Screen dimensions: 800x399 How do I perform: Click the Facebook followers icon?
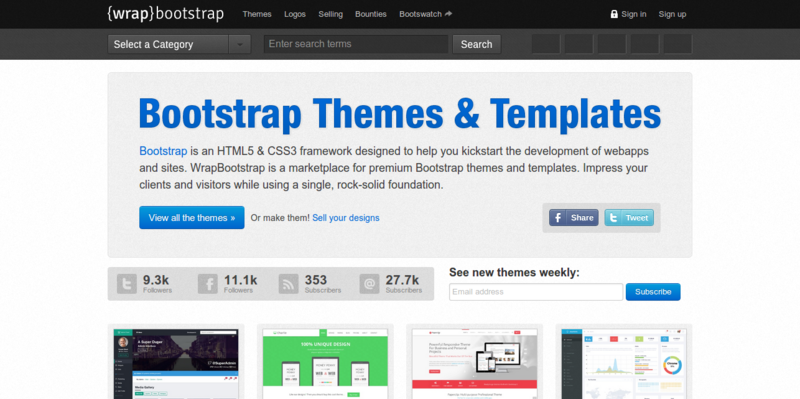point(208,284)
